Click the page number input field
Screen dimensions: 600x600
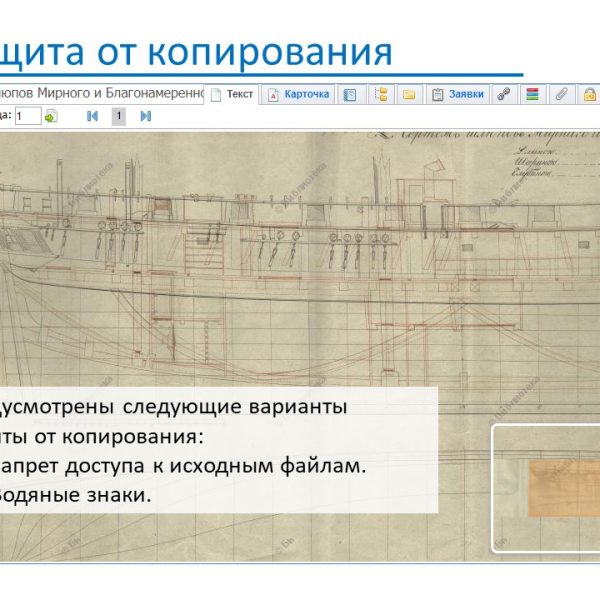27,116
